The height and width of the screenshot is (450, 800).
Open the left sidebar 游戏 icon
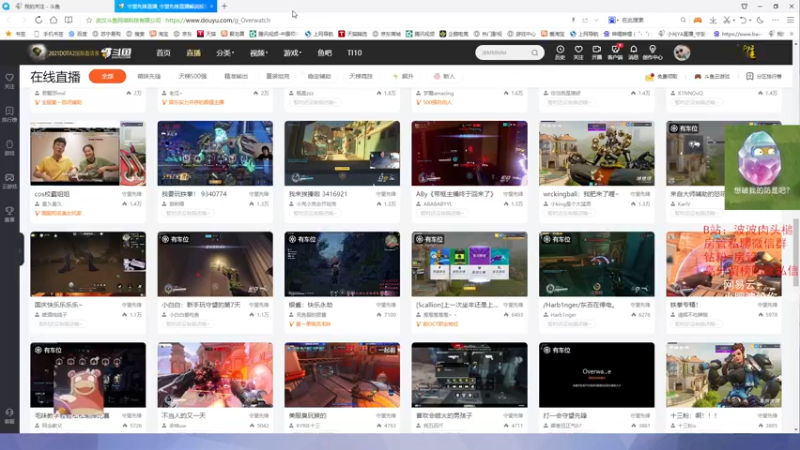point(9,147)
